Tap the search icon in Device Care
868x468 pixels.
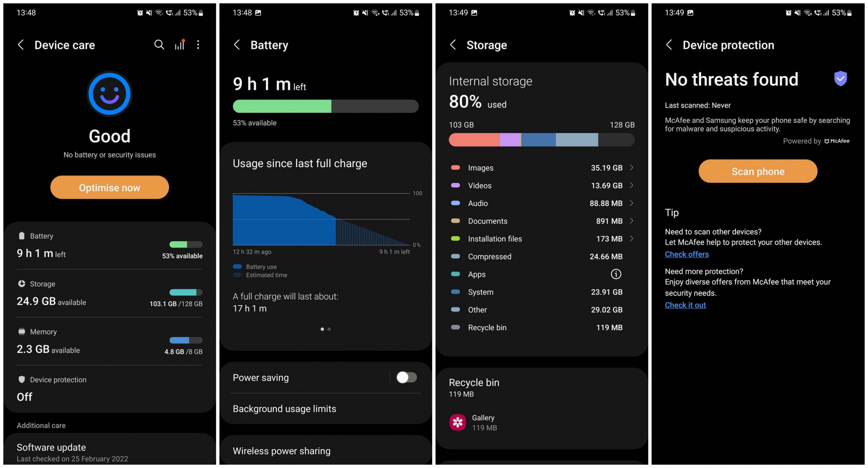156,45
